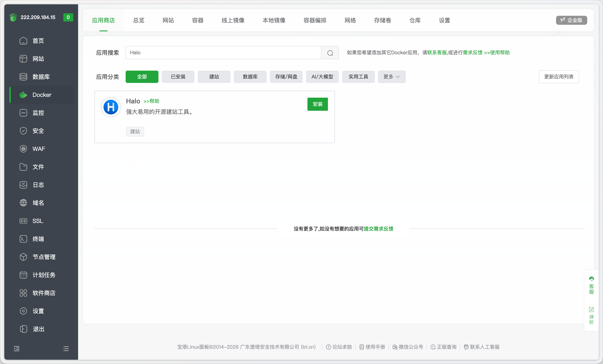Open WAF settings in the sidebar
This screenshot has width=603, height=364.
pyautogui.click(x=38, y=149)
